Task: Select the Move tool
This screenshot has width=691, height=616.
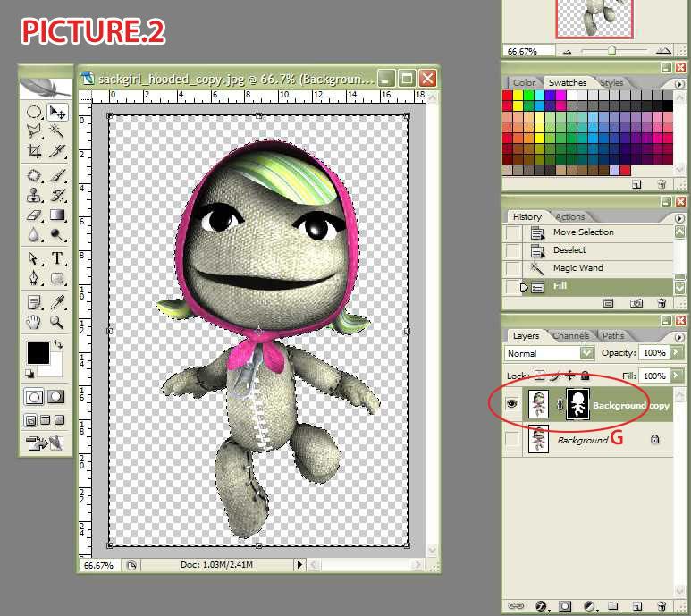Action: point(57,112)
